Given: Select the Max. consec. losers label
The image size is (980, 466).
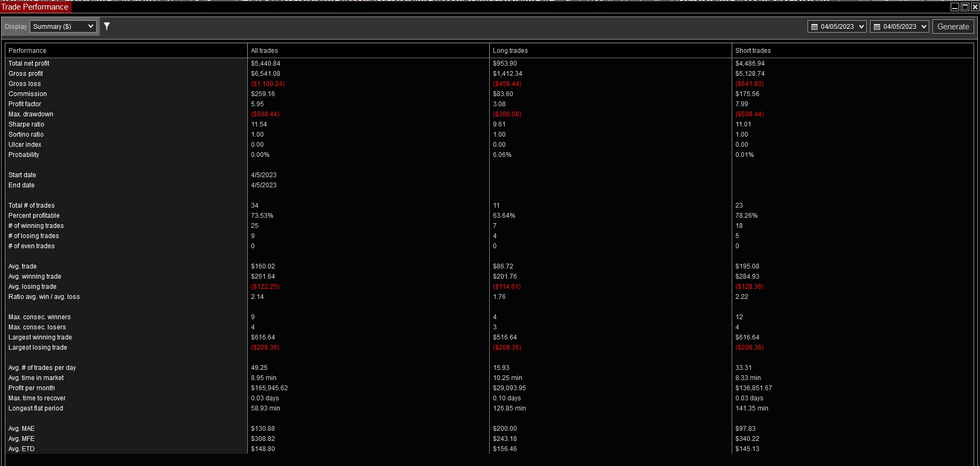Looking at the screenshot, I should [37, 327].
